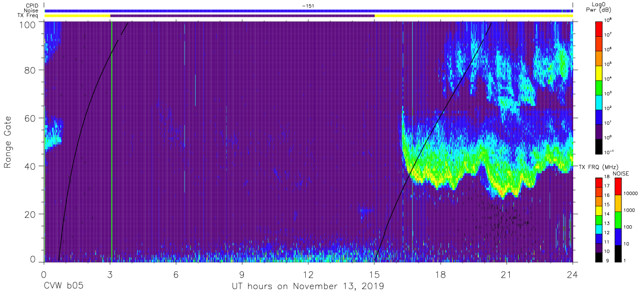Click the cyan segment of TX FRQ color bar
This screenshot has height=297, width=644.
[598, 229]
